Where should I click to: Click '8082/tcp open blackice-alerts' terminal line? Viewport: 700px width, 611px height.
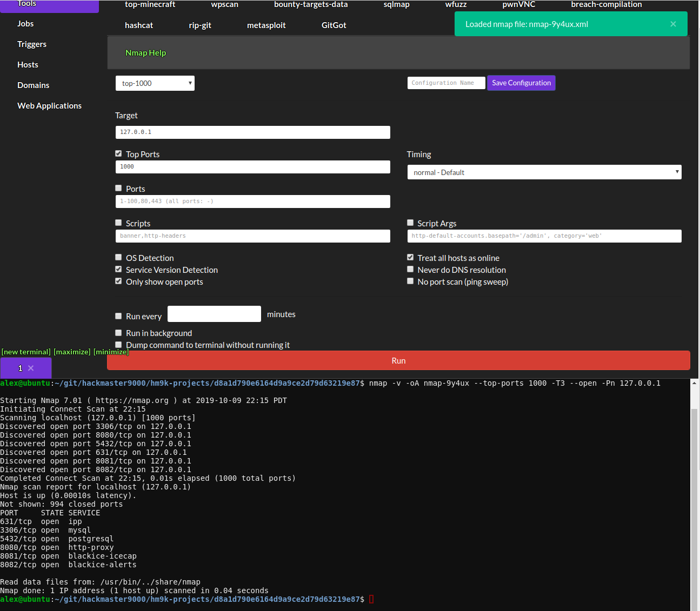[x=68, y=565]
